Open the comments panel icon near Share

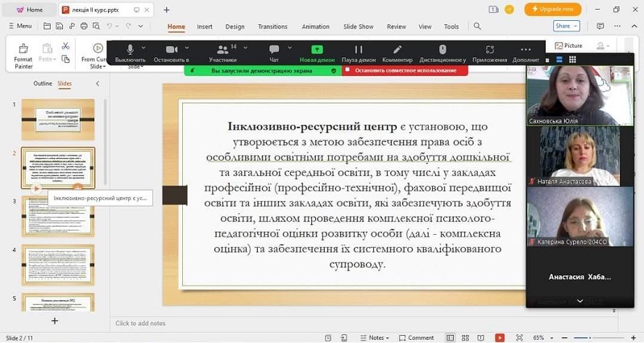click(600, 26)
